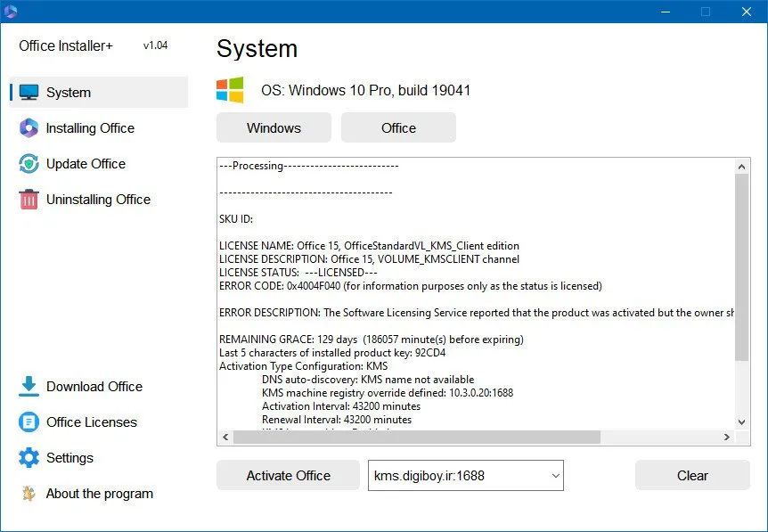Open Office Licenses section

(92, 422)
